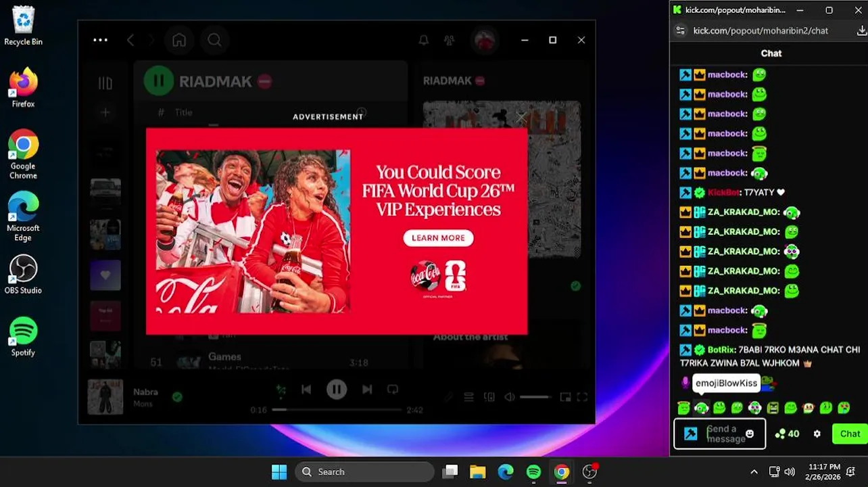
Task: Click the plus create button in Spotify sidebar
Action: click(105, 112)
